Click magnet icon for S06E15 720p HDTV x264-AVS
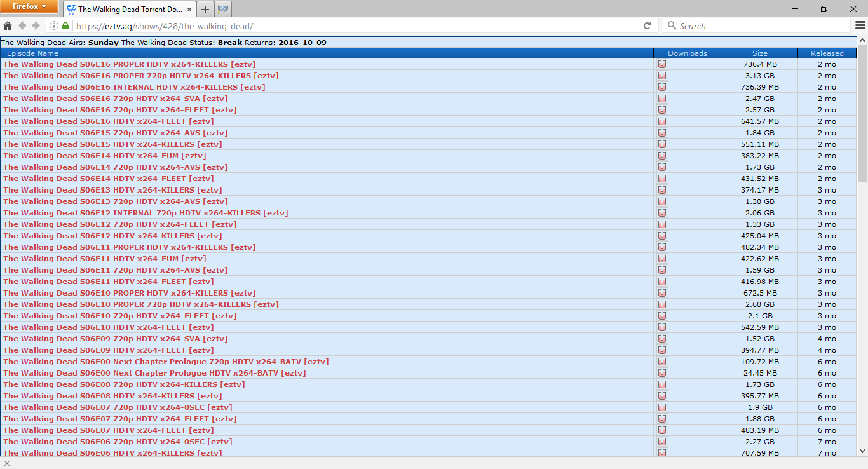 [x=662, y=133]
